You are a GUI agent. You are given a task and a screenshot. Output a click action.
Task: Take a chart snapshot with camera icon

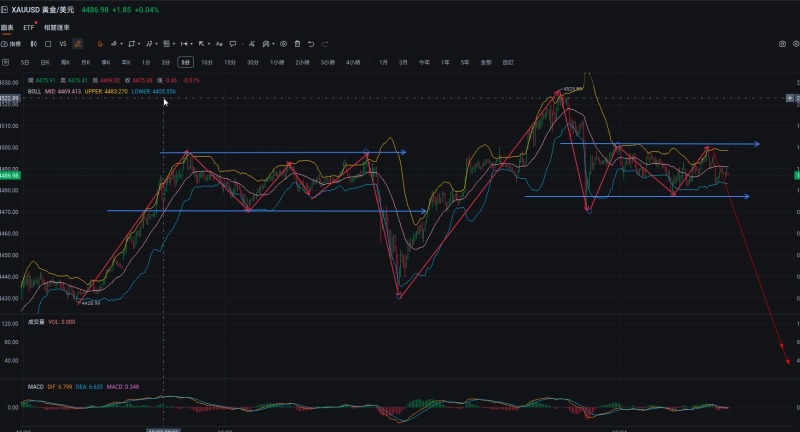pos(782,44)
